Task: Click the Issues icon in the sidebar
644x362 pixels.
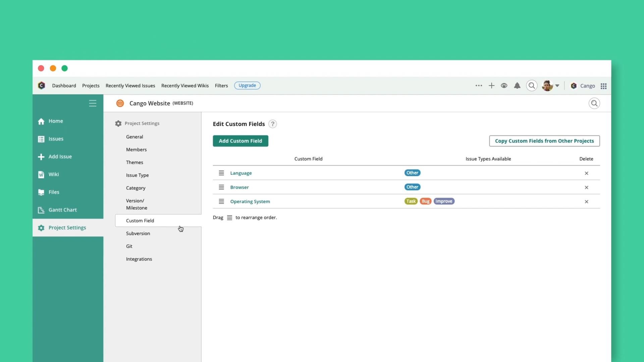Action: point(41,139)
